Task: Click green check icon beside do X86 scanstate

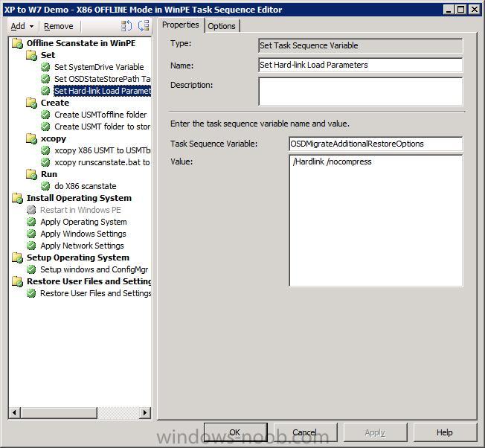Action: 45,186
